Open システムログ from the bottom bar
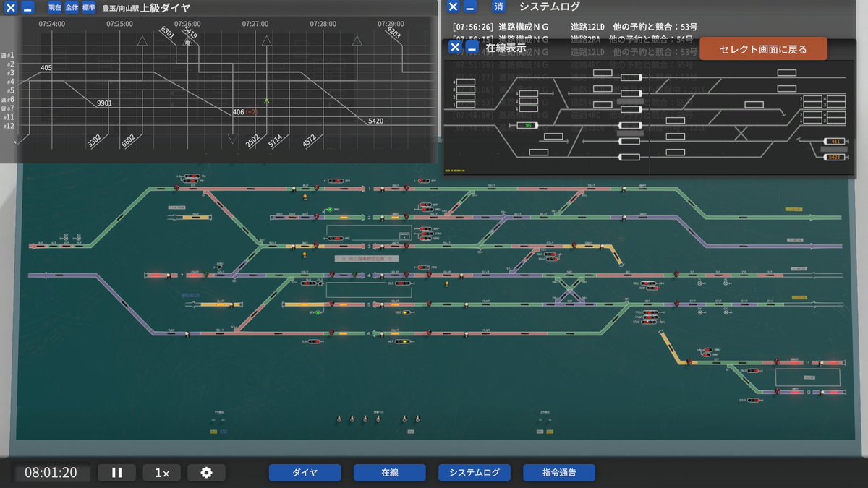This screenshot has height=488, width=868. tap(474, 473)
